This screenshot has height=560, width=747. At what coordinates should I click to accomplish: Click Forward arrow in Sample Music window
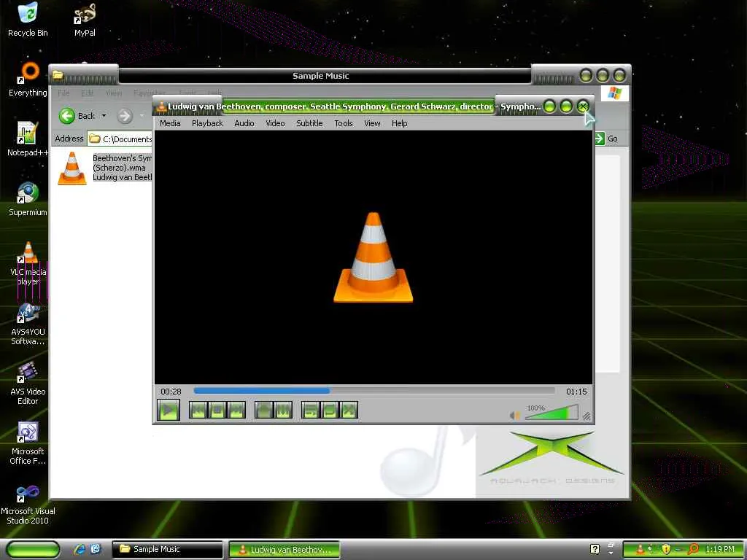(x=124, y=116)
